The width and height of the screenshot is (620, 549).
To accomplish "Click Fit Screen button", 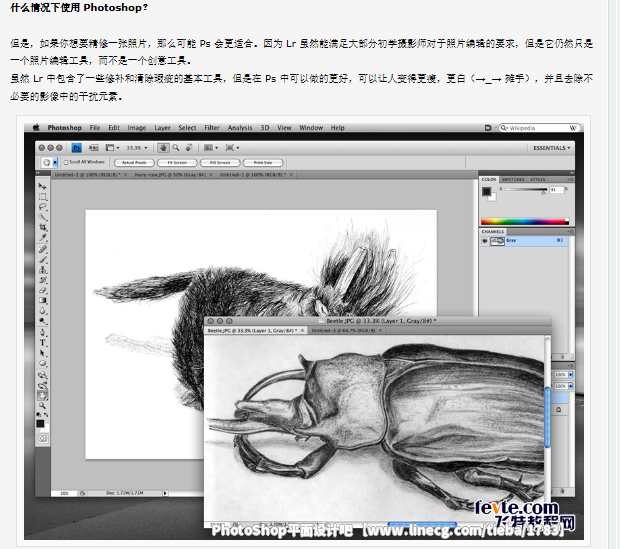I will pos(177,163).
